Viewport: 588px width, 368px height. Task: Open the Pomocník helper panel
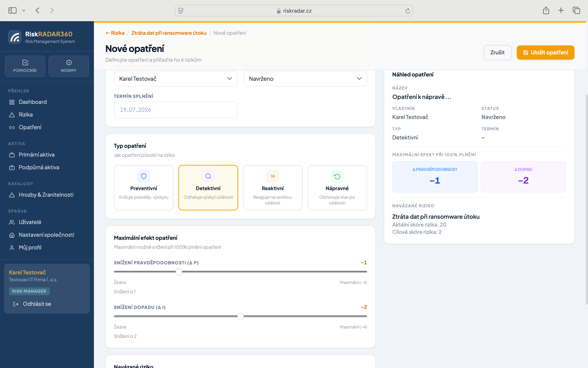[x=25, y=66]
